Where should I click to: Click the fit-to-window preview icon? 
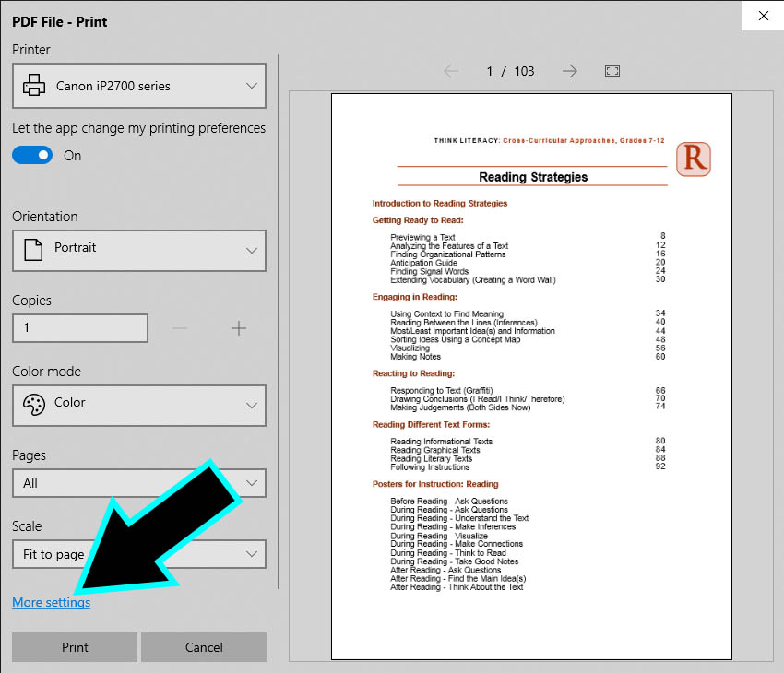(x=612, y=71)
